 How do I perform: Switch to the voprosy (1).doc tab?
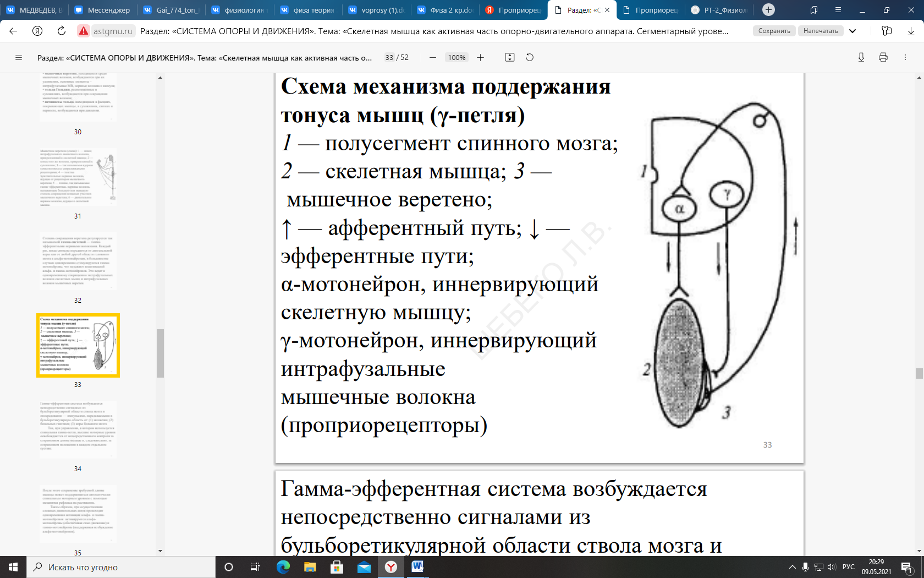pos(376,10)
